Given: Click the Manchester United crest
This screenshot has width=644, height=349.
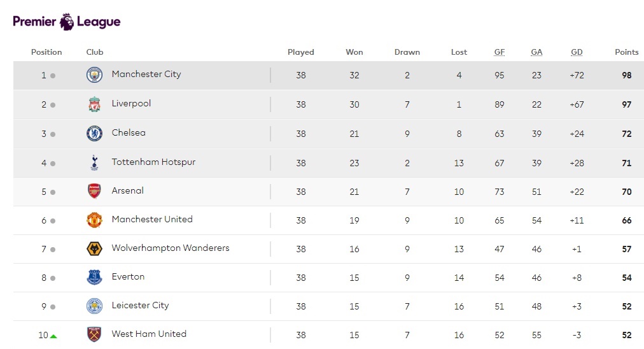Looking at the screenshot, I should click(94, 220).
